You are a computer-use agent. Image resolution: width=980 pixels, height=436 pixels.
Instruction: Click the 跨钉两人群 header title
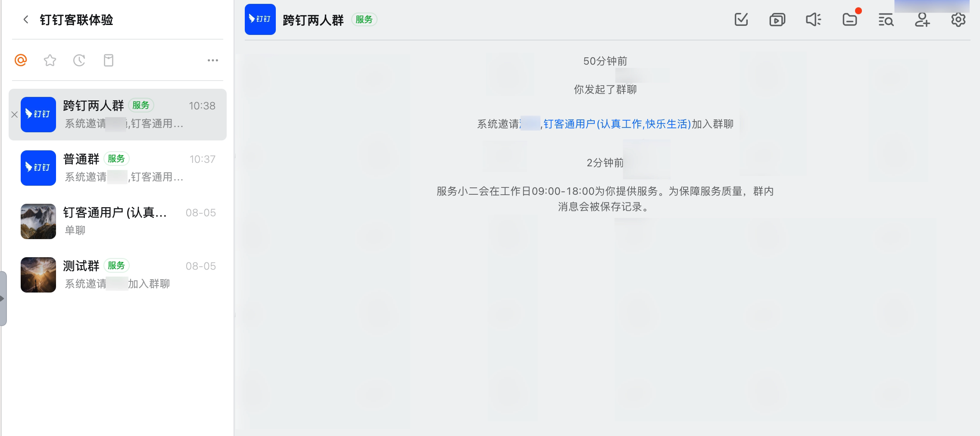pos(313,20)
